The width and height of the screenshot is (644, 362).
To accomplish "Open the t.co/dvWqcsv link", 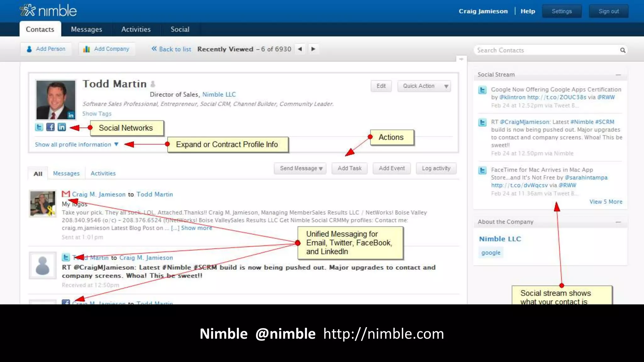I will coord(519,185).
